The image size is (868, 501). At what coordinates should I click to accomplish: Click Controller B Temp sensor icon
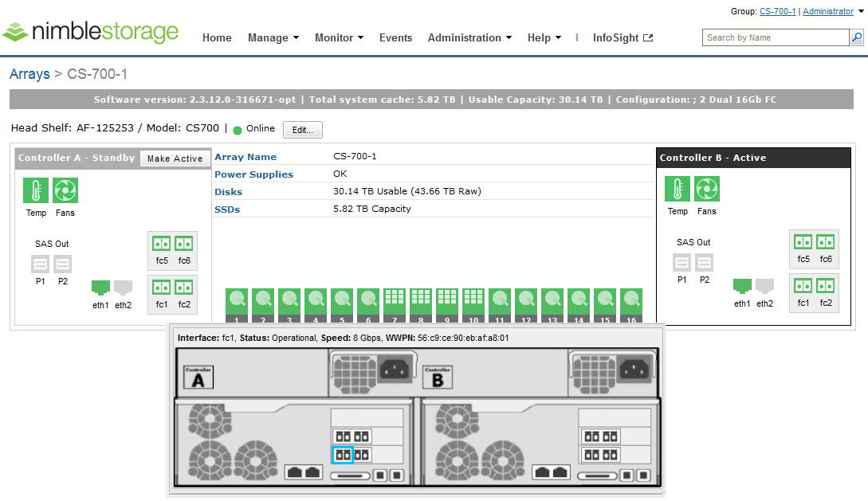[678, 189]
